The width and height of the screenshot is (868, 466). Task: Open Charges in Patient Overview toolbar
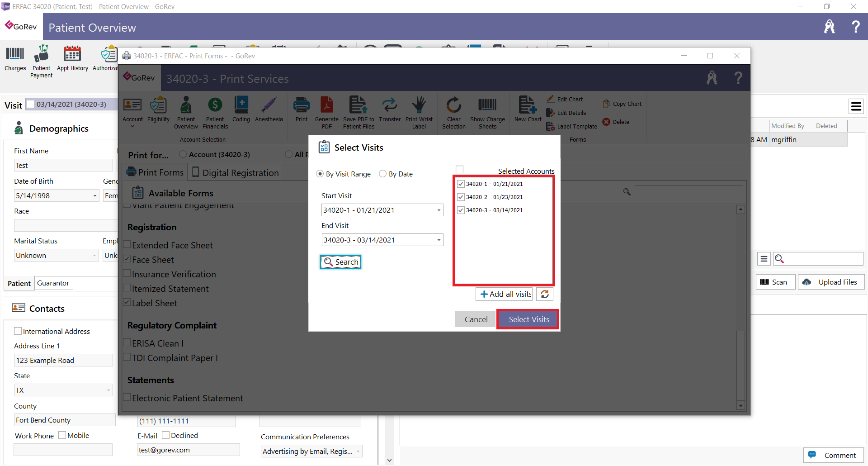[15, 58]
